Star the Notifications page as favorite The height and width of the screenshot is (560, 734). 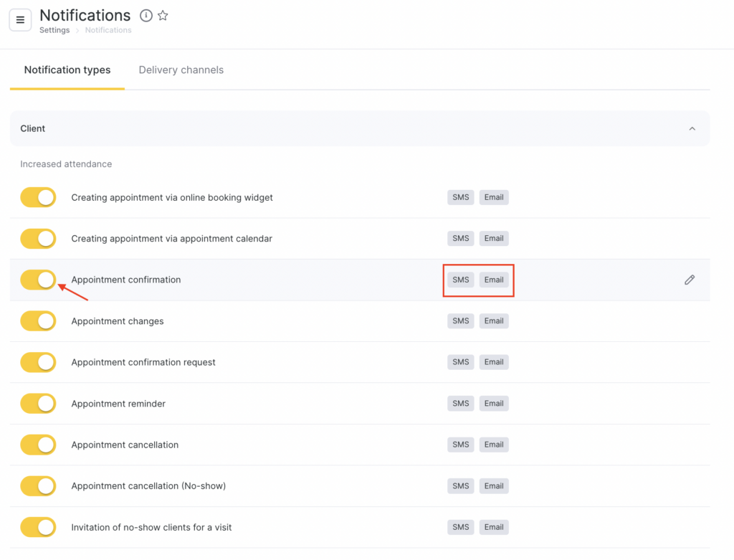pos(163,16)
